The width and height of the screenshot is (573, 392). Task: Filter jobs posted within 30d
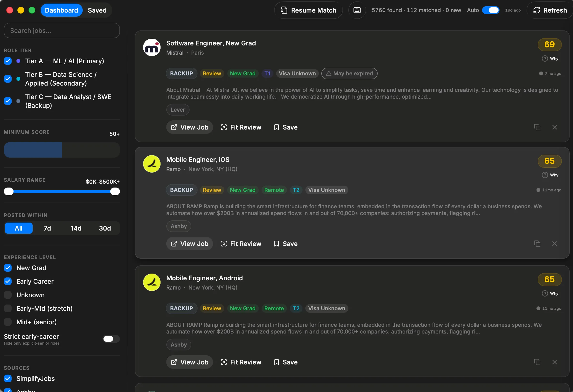105,228
